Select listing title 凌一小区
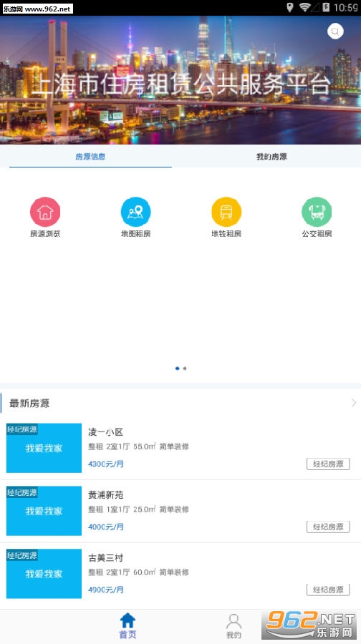 tap(106, 432)
